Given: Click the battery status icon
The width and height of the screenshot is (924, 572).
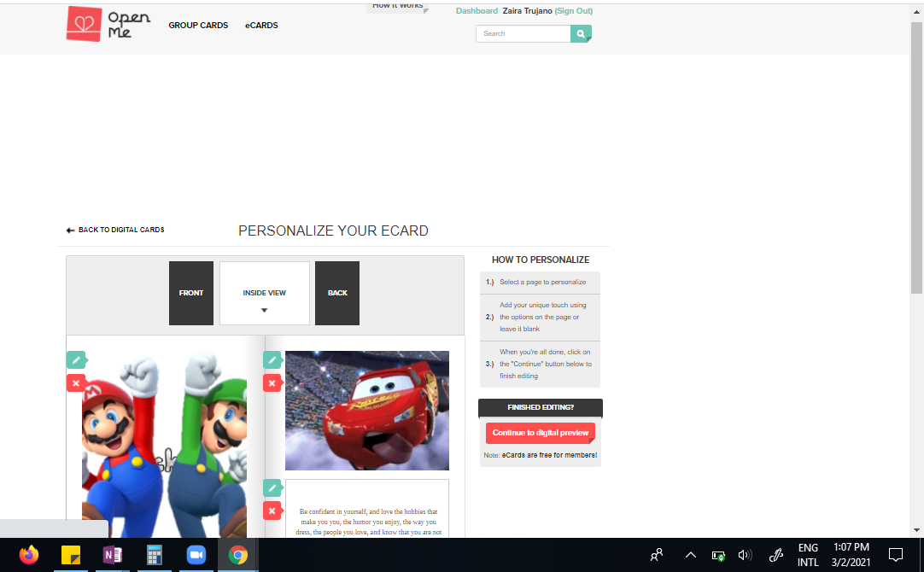Looking at the screenshot, I should click(718, 555).
